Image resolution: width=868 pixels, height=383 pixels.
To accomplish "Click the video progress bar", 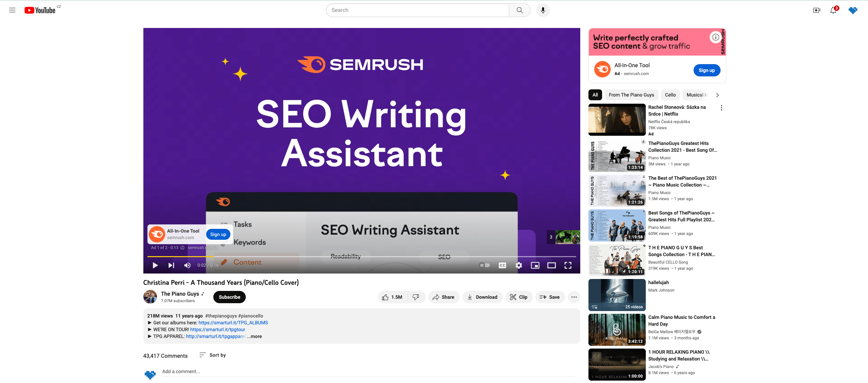I will click(x=361, y=256).
